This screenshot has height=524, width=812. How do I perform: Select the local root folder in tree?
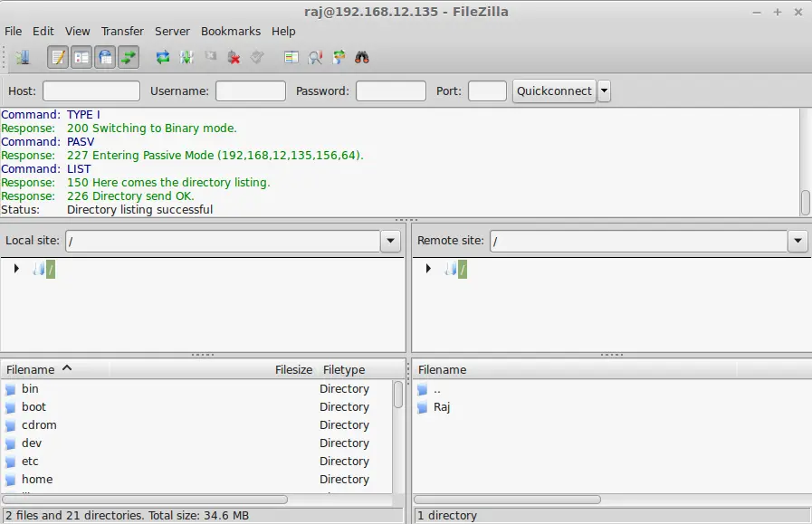tap(50, 270)
